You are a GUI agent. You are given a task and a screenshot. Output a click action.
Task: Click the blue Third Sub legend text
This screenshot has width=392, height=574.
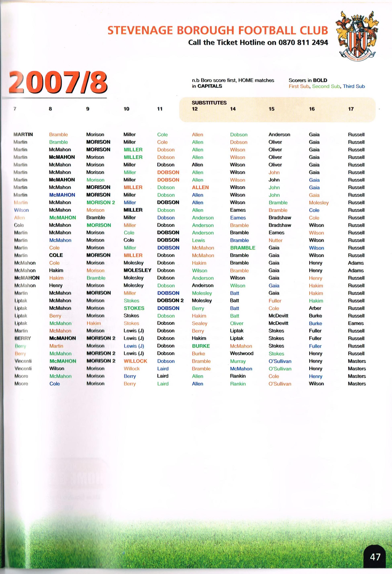(x=353, y=86)
